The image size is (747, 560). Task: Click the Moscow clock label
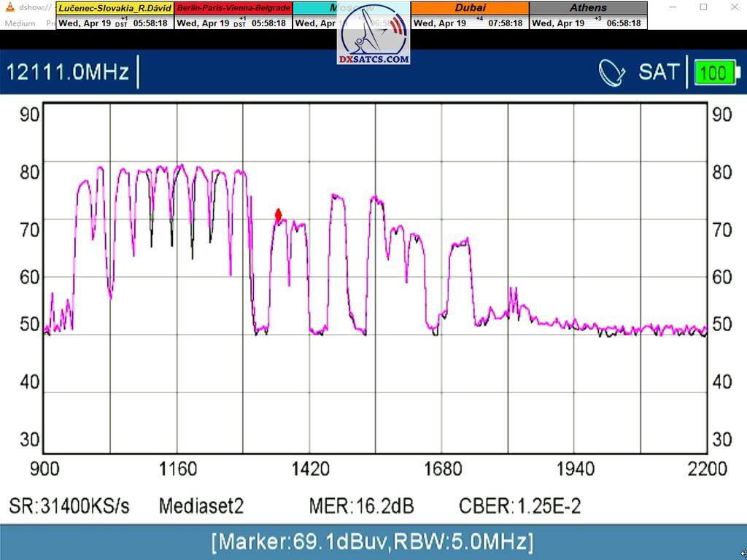(321, 8)
